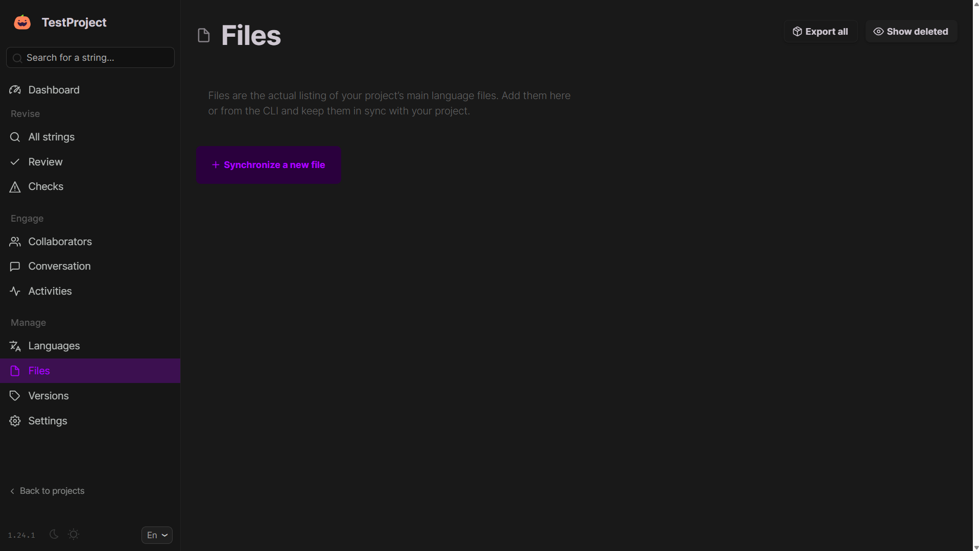Click Synchronize a new file button
The width and height of the screenshot is (980, 551).
268,165
